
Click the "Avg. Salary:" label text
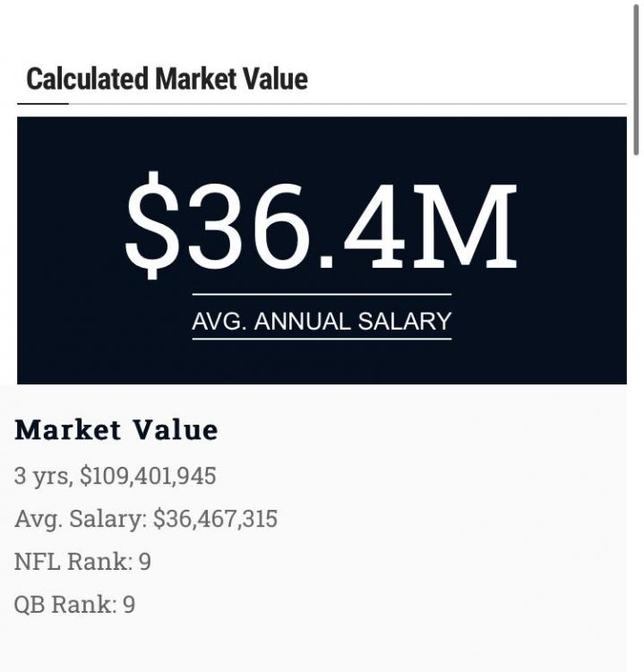click(x=81, y=519)
